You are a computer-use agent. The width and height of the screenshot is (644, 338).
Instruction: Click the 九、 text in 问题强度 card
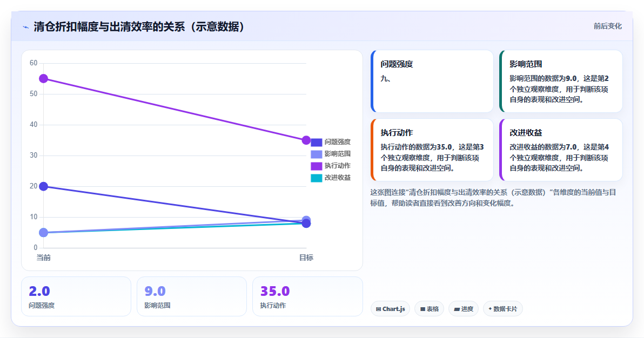(386, 78)
